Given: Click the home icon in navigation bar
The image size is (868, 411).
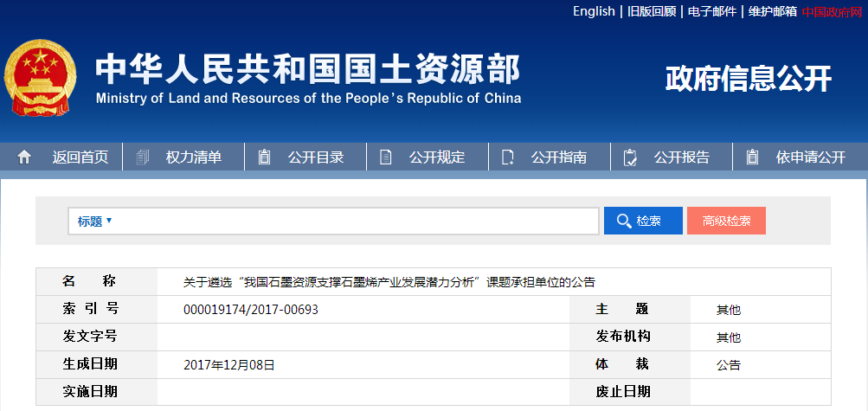Looking at the screenshot, I should pos(24,157).
